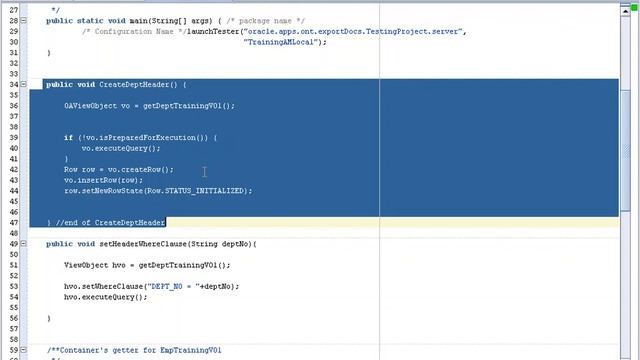The width and height of the screenshot is (640, 360).
Task: Click the oracle.apps.ont.exportDocs package string
Action: pos(353,31)
